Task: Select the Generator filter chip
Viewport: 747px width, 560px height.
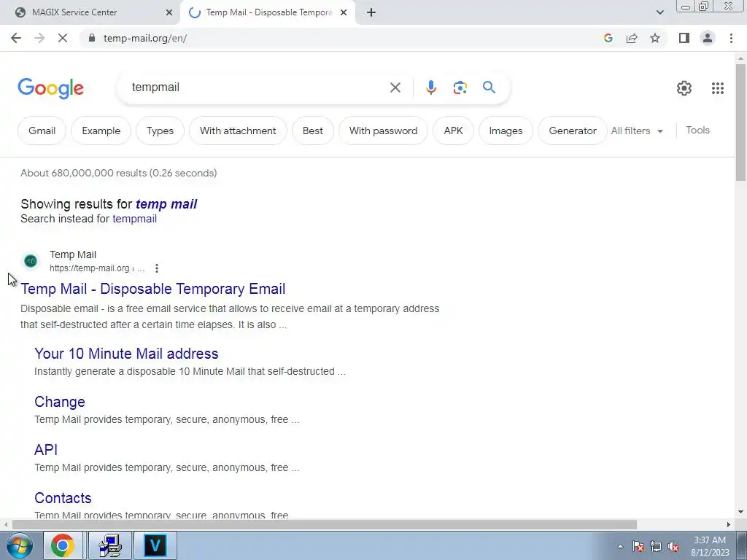Action: tap(573, 131)
